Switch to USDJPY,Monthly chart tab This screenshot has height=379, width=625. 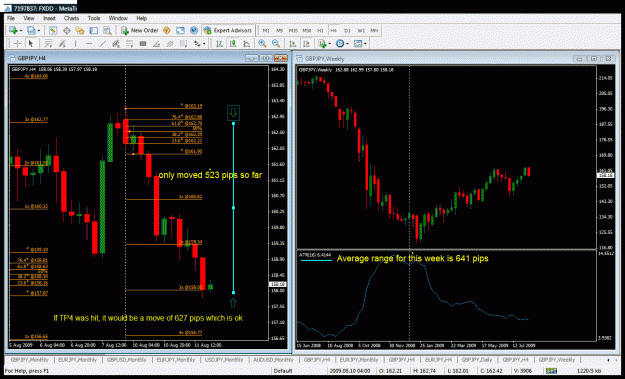(224, 360)
